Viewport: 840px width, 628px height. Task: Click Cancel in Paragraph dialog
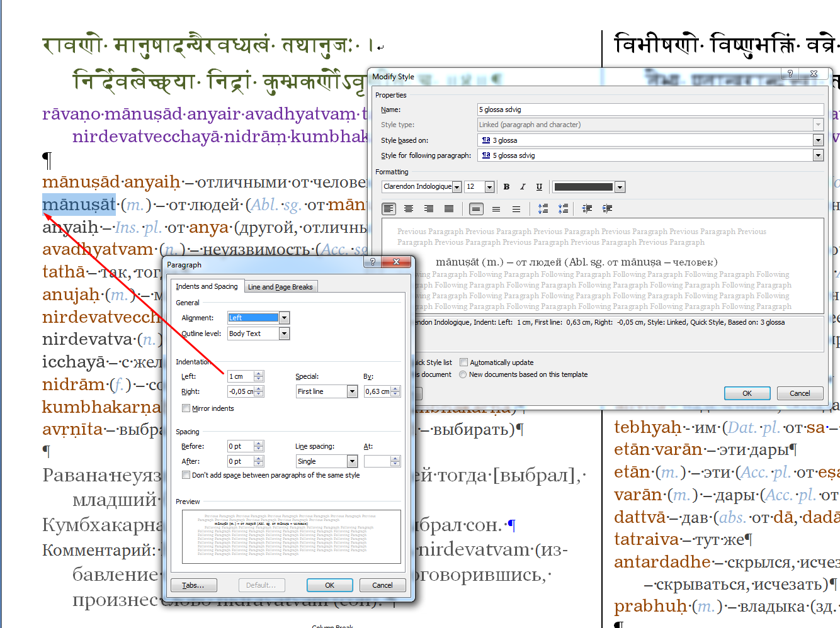[x=382, y=585]
